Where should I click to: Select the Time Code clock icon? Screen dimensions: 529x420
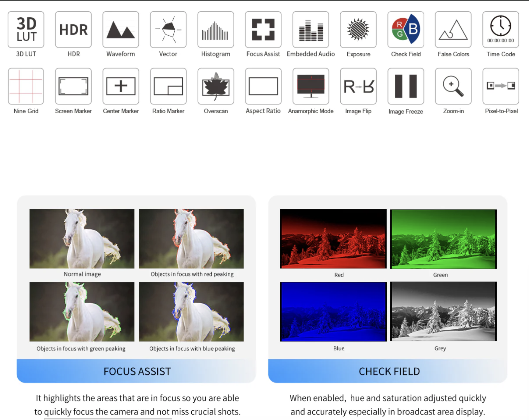tap(501, 30)
